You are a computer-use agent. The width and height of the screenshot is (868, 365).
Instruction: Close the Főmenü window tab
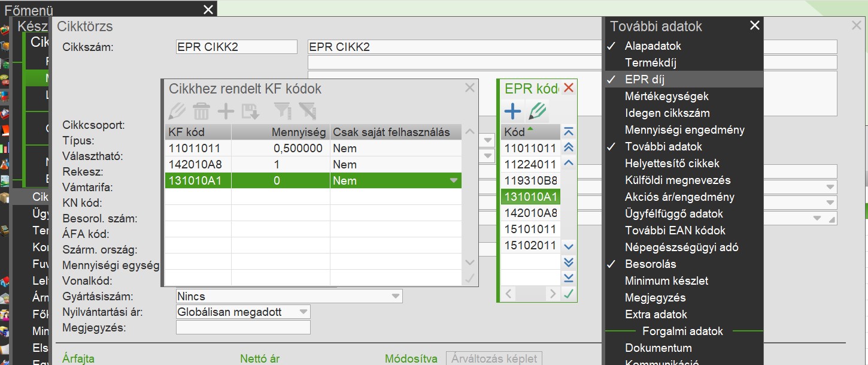208,9
